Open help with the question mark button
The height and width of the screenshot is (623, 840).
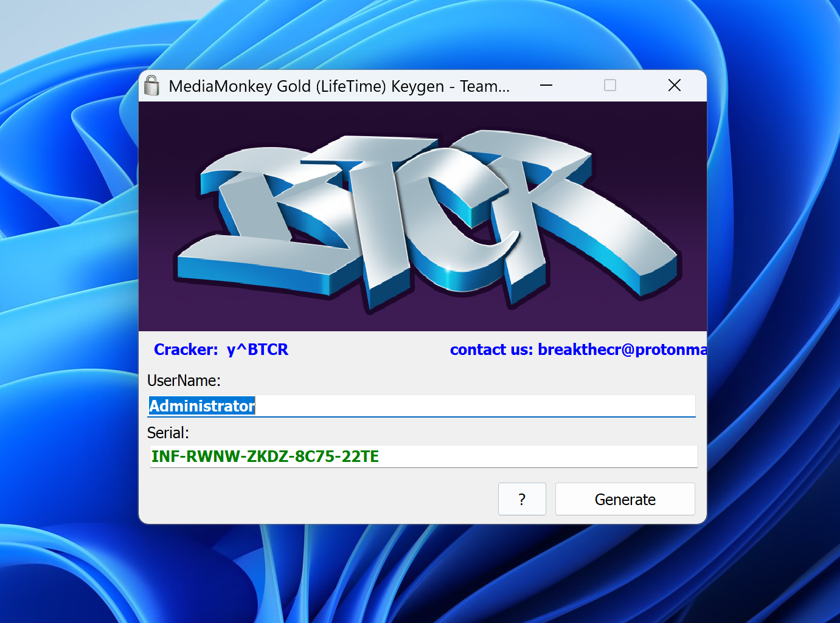tap(521, 499)
